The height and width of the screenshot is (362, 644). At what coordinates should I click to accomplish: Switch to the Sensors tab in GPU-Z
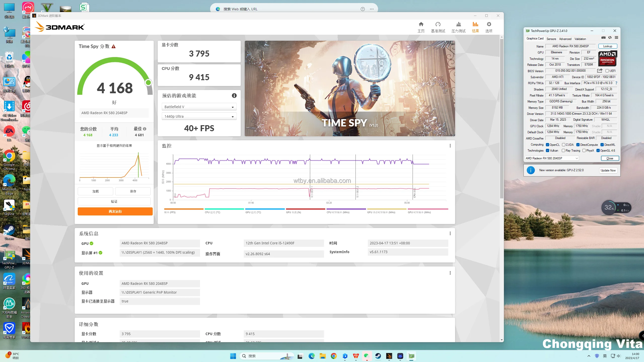[551, 39]
